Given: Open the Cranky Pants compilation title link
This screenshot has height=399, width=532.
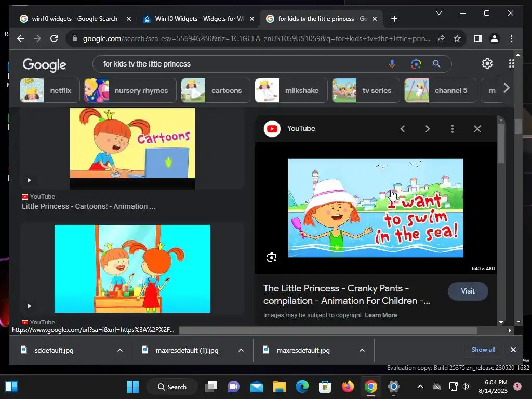Looking at the screenshot, I should pos(347,295).
